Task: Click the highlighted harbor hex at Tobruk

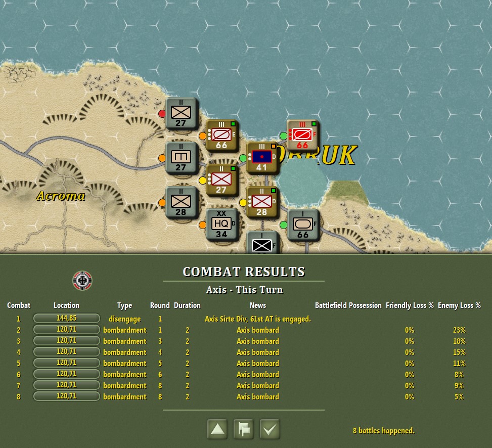Action: [x=302, y=182]
